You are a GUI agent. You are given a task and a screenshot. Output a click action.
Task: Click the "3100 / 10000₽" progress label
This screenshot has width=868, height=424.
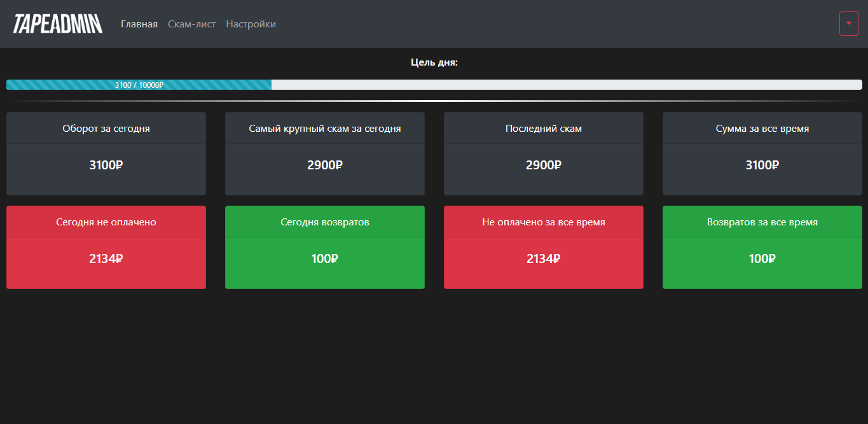pos(139,85)
